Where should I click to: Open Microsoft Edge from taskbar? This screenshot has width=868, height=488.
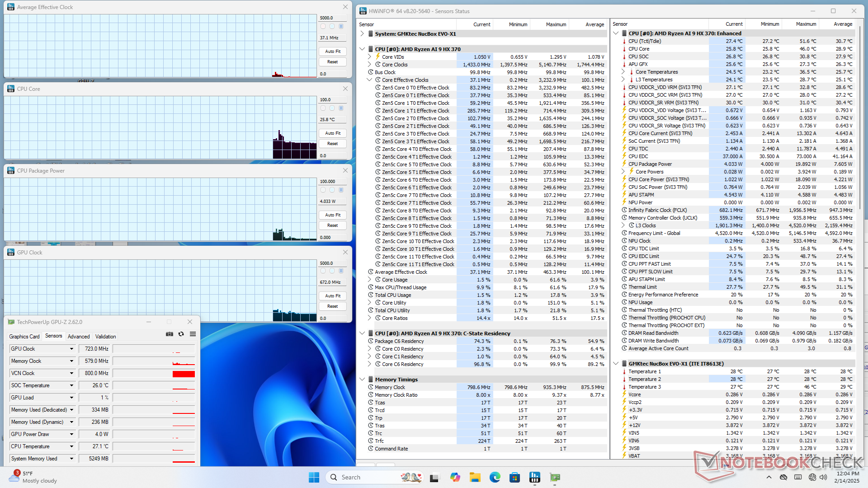click(495, 477)
